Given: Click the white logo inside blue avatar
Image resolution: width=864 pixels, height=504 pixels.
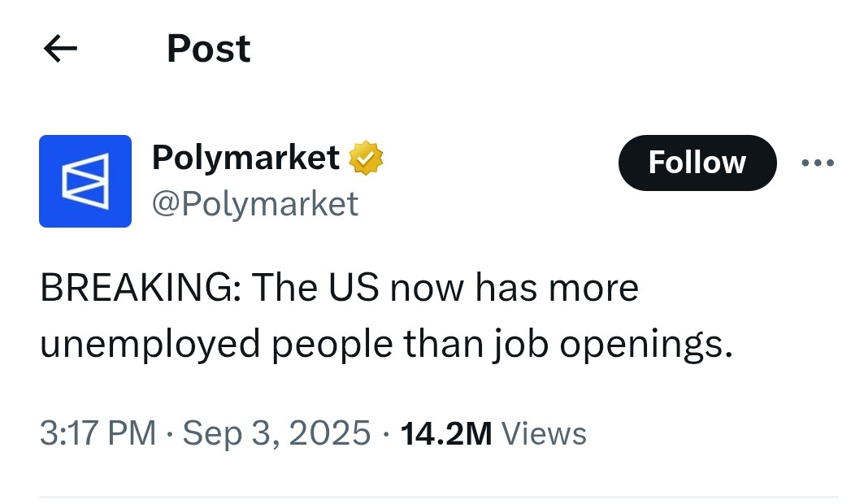Looking at the screenshot, I should point(85,180).
